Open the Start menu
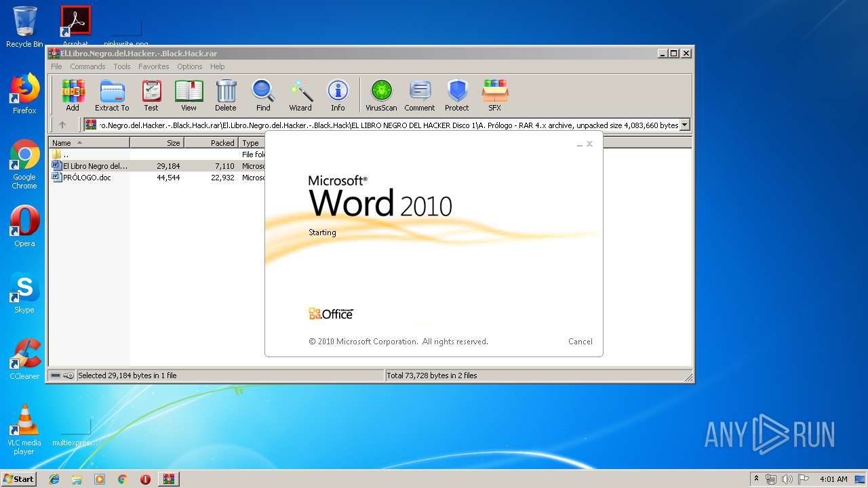This screenshot has width=868, height=488. coord(18,479)
